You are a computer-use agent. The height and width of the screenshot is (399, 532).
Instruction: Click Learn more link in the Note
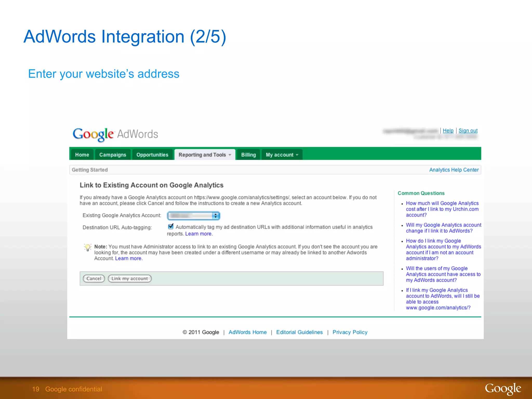[129, 258]
